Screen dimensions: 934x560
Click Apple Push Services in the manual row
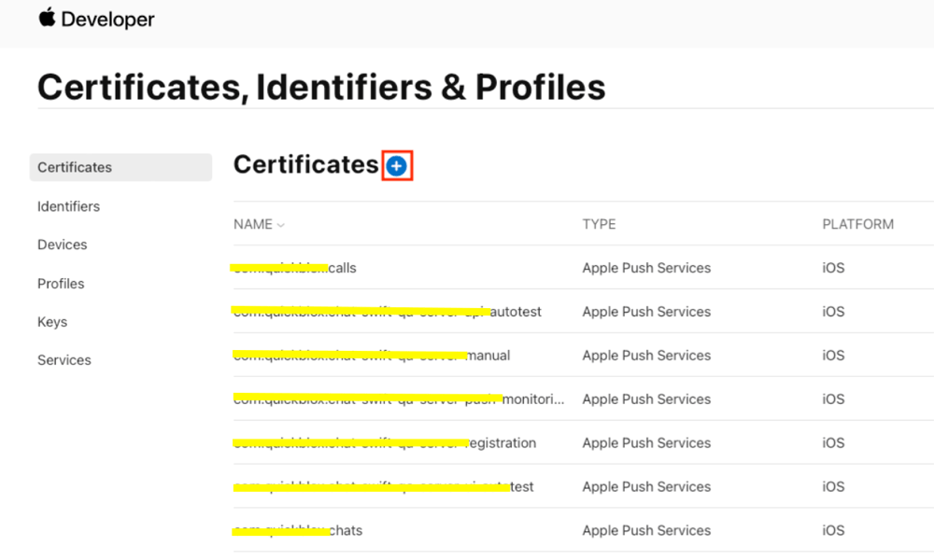click(646, 356)
